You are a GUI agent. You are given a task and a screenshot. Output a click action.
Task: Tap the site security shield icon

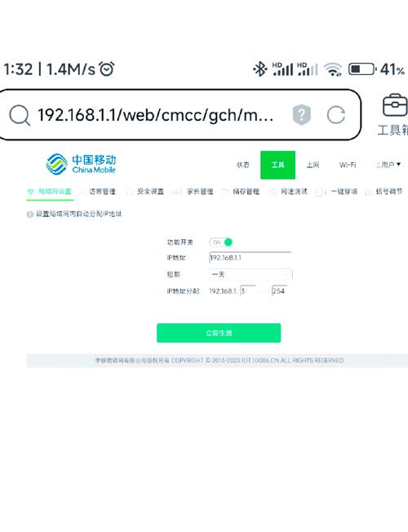301,115
